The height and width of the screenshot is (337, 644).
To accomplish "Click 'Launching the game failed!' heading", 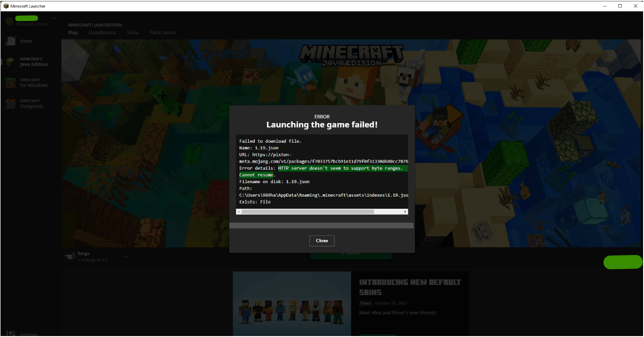I will 322,125.
